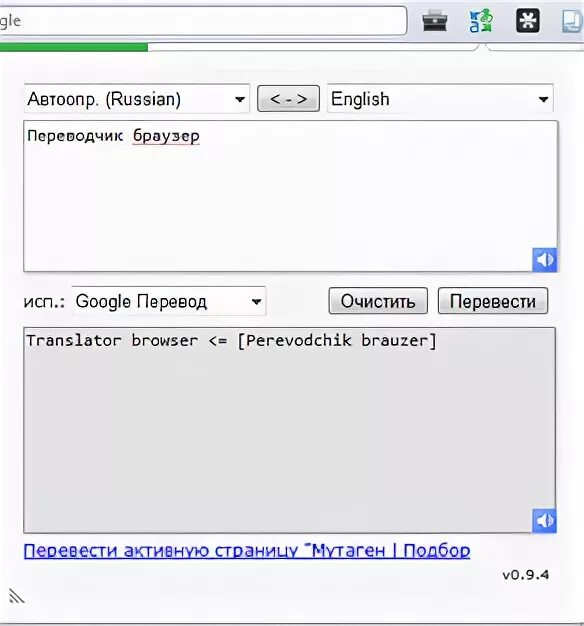Click the "Перевести" button
584x626 pixels.
click(x=493, y=301)
